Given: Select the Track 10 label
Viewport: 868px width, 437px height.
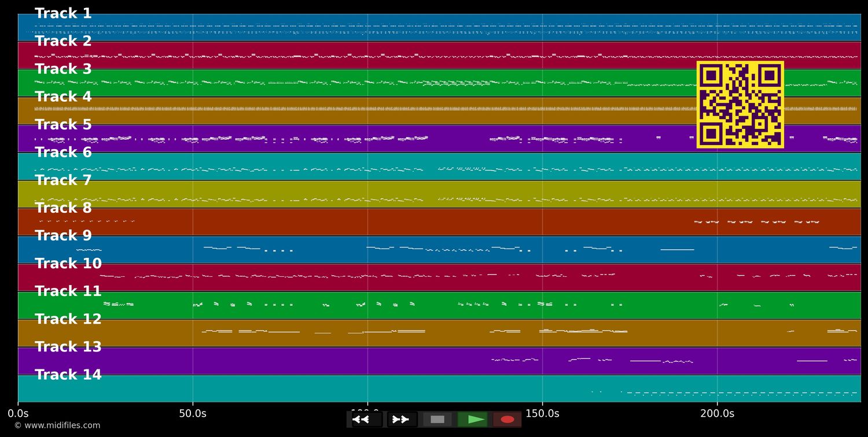Looking at the screenshot, I should pos(68,264).
